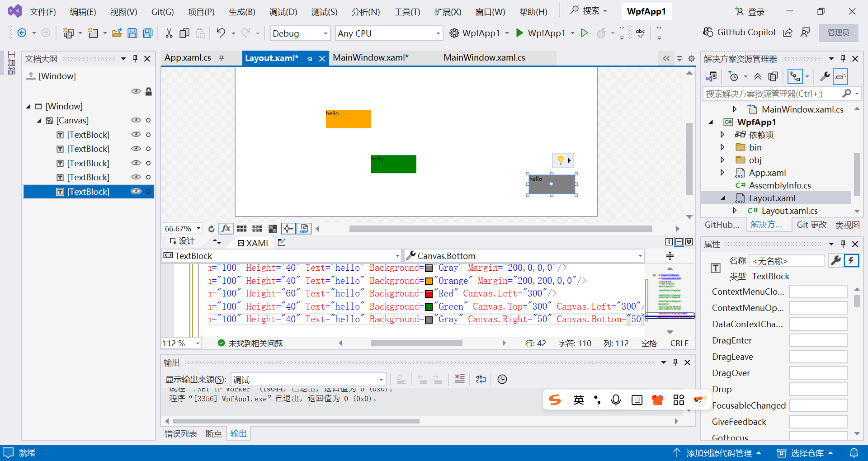
Task: Click the refresh icon next to designer zoom
Action: [x=211, y=229]
